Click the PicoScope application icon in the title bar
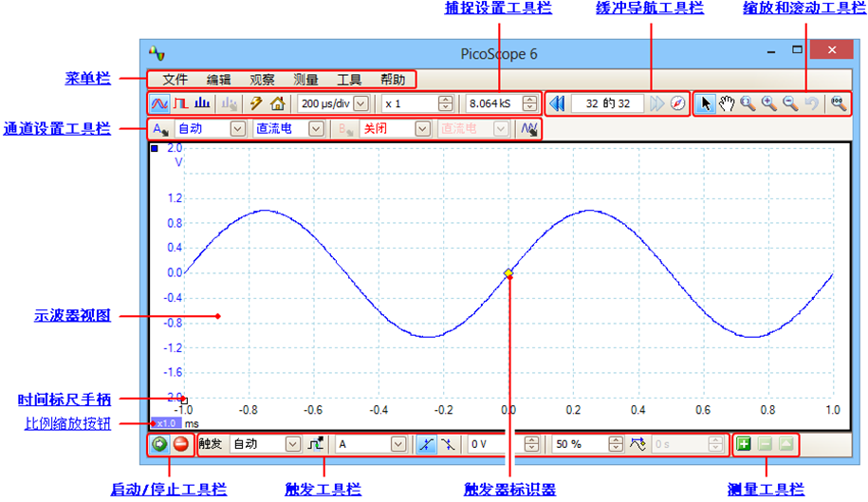The width and height of the screenshot is (868, 502). click(x=157, y=53)
